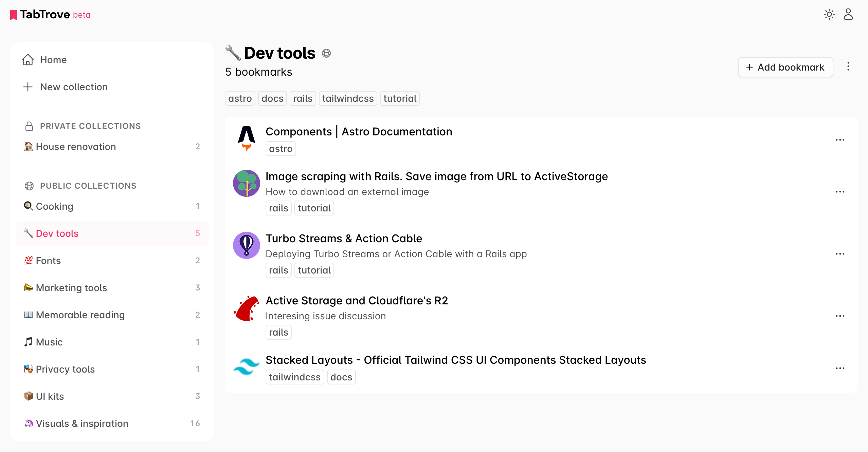Open options menu for Turbo Streams bookmark
This screenshot has height=452, width=868.
840,253
